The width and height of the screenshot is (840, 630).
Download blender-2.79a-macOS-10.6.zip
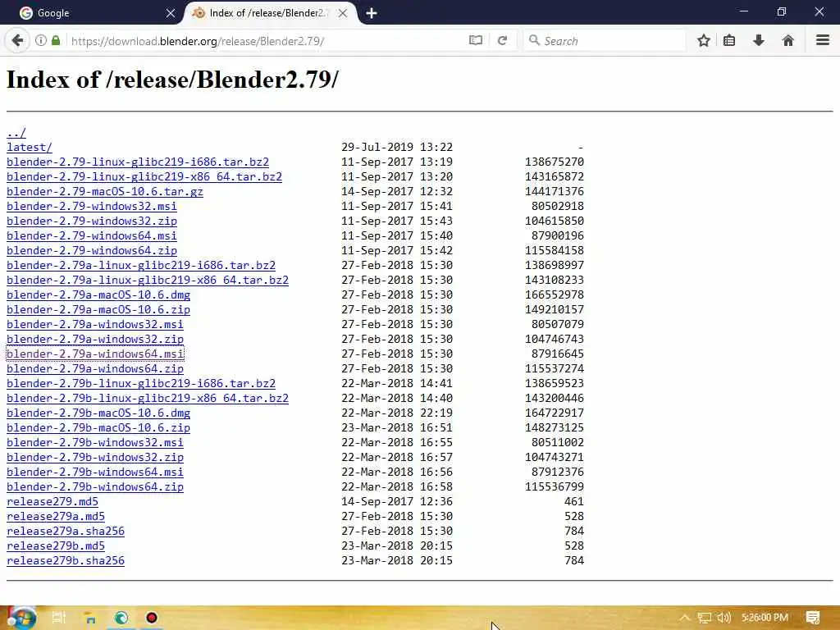coord(98,309)
